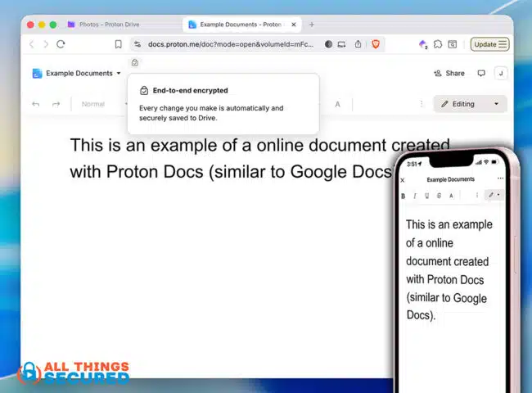Click the phone's Example Documents title
Viewport: 532px width, 393px height.
click(451, 179)
